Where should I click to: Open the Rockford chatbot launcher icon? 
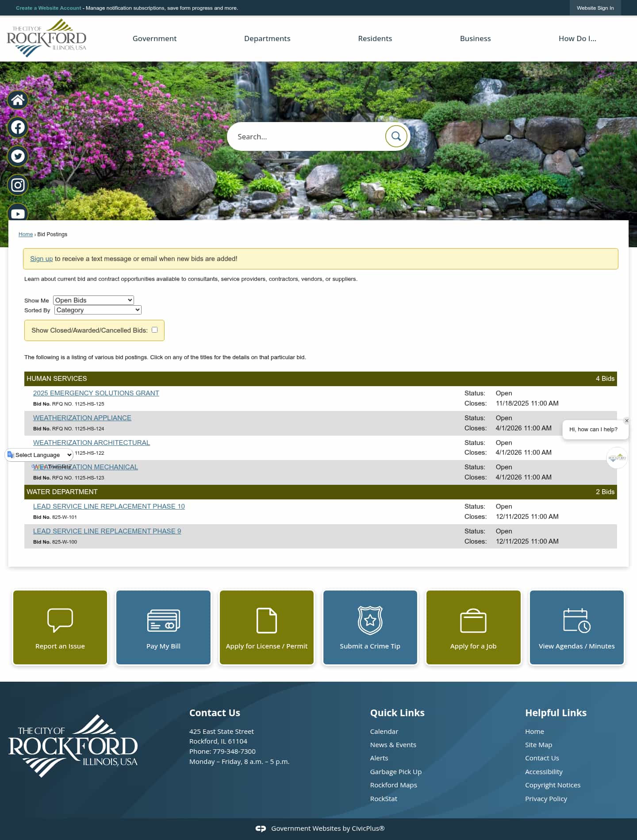pos(617,458)
